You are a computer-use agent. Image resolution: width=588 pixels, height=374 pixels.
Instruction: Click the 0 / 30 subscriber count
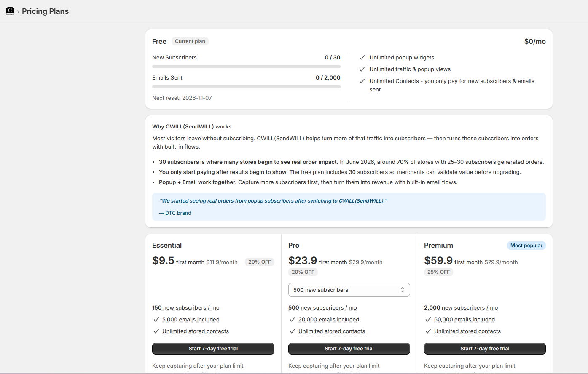click(333, 57)
